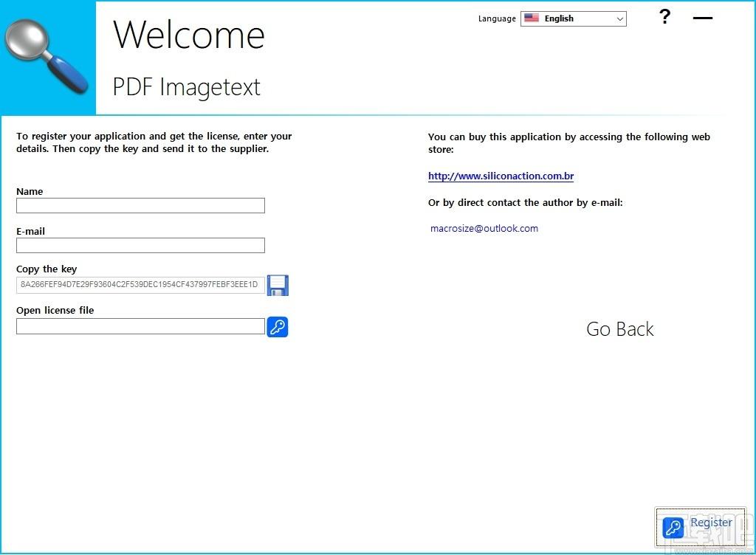756x555 pixels.
Task: Click the magnifying glass application logo
Action: (47, 56)
